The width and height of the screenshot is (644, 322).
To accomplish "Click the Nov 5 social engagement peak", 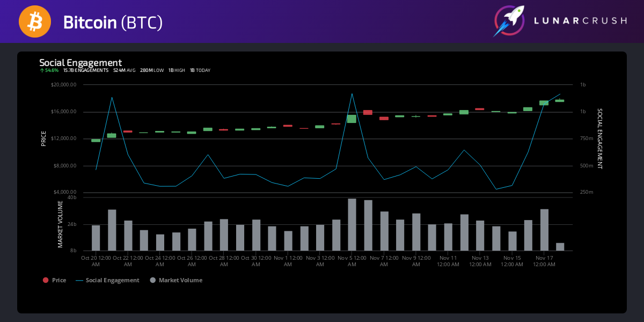I will pyautogui.click(x=352, y=94).
